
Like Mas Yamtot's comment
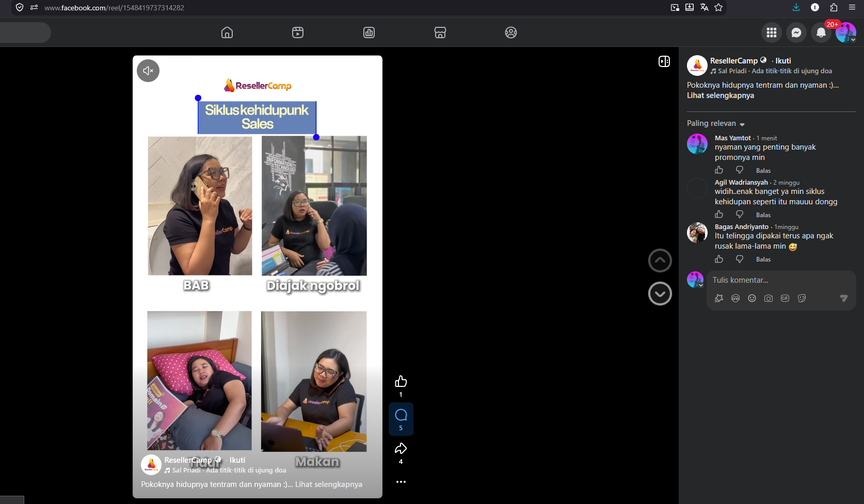(719, 170)
